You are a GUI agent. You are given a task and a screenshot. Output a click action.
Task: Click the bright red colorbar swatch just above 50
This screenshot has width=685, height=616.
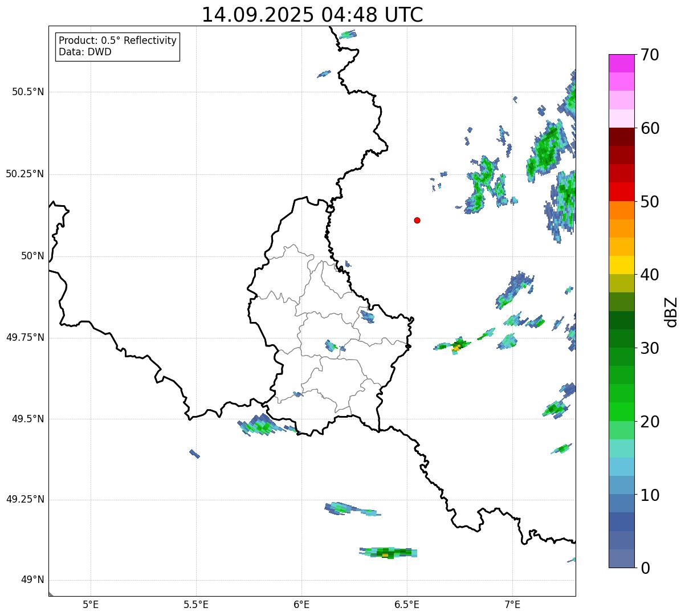click(622, 191)
